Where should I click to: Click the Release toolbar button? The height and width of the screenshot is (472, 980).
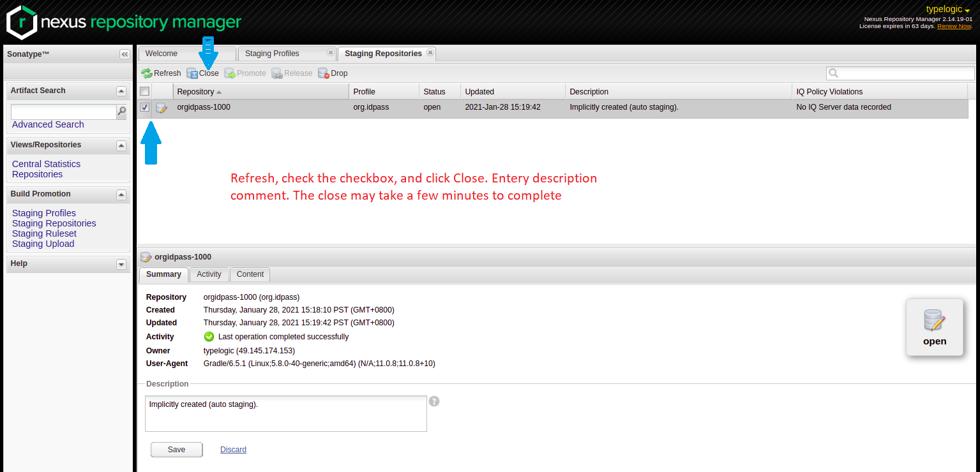[292, 73]
